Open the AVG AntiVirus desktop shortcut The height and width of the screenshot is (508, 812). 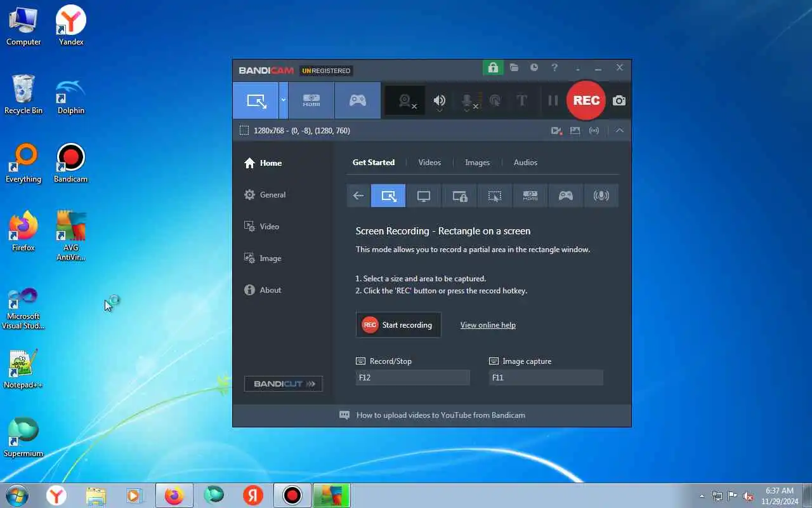[x=71, y=236]
